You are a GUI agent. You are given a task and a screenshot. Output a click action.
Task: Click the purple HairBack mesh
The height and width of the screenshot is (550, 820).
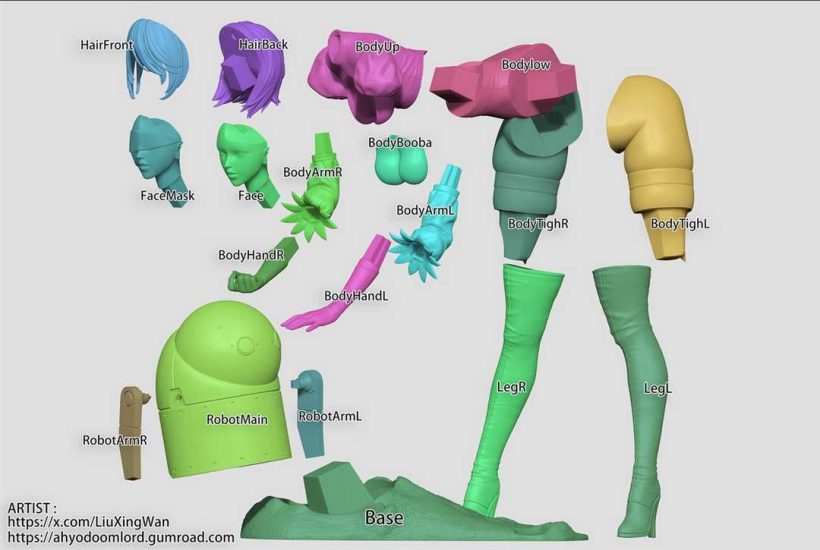[248, 75]
